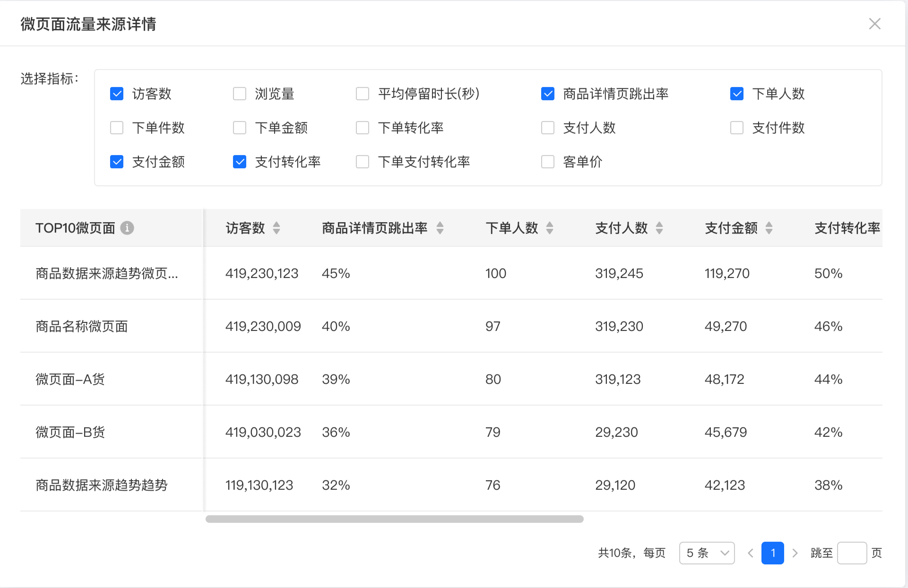Uncheck the 支付金额 metric
The height and width of the screenshot is (588, 908).
pos(117,162)
